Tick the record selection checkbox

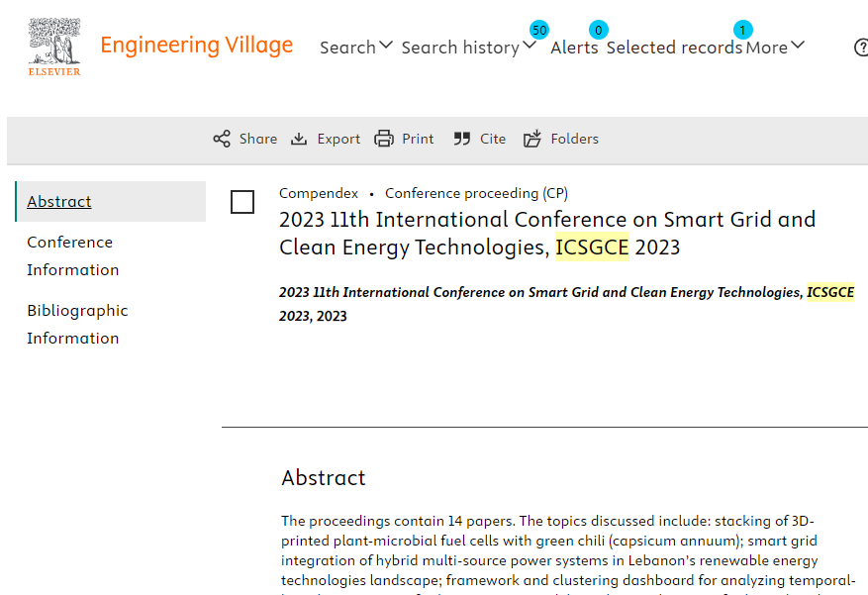(242, 202)
